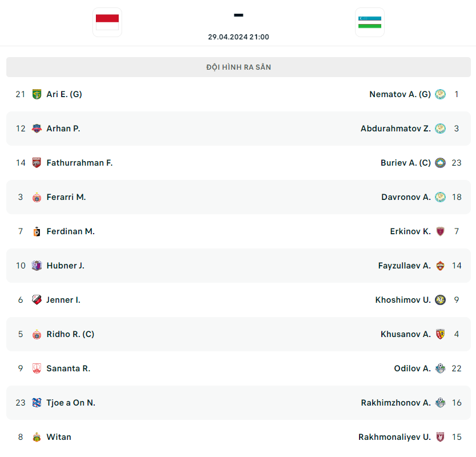Click shirt number 21 beside Ari E.
The image size is (476, 457).
pyautogui.click(x=20, y=94)
